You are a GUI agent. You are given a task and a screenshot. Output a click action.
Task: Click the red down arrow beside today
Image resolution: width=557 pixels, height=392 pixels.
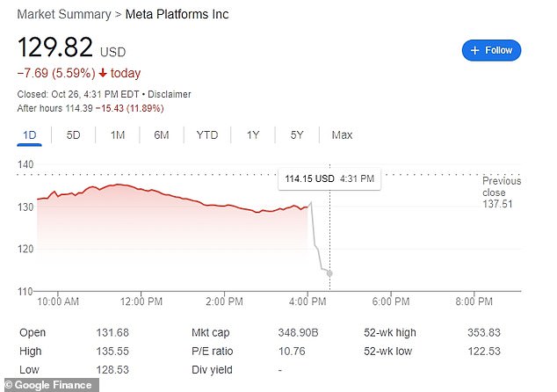(x=104, y=73)
